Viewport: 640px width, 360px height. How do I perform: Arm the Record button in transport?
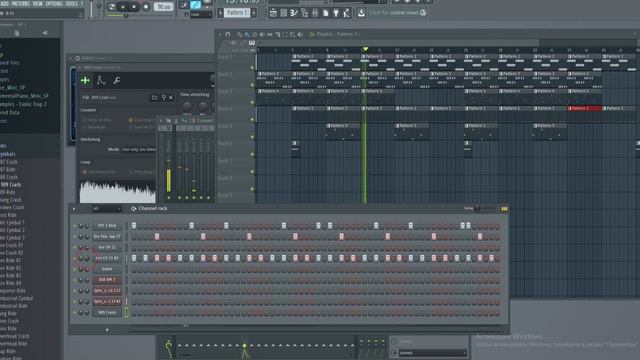point(146,7)
